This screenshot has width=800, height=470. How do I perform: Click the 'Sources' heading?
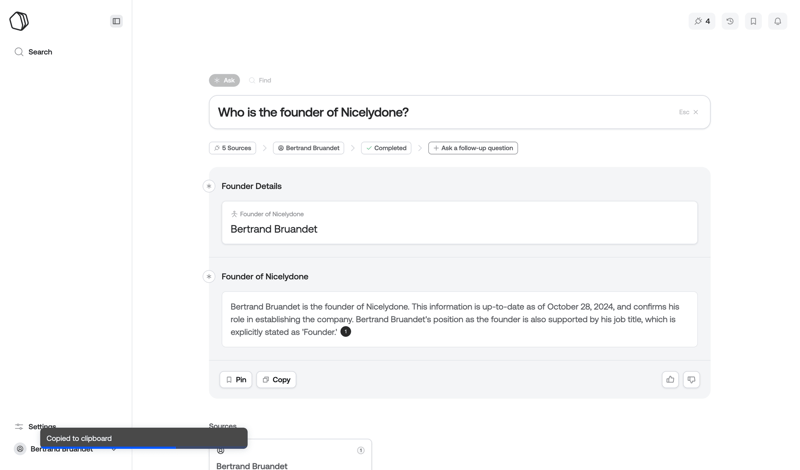(x=222, y=425)
